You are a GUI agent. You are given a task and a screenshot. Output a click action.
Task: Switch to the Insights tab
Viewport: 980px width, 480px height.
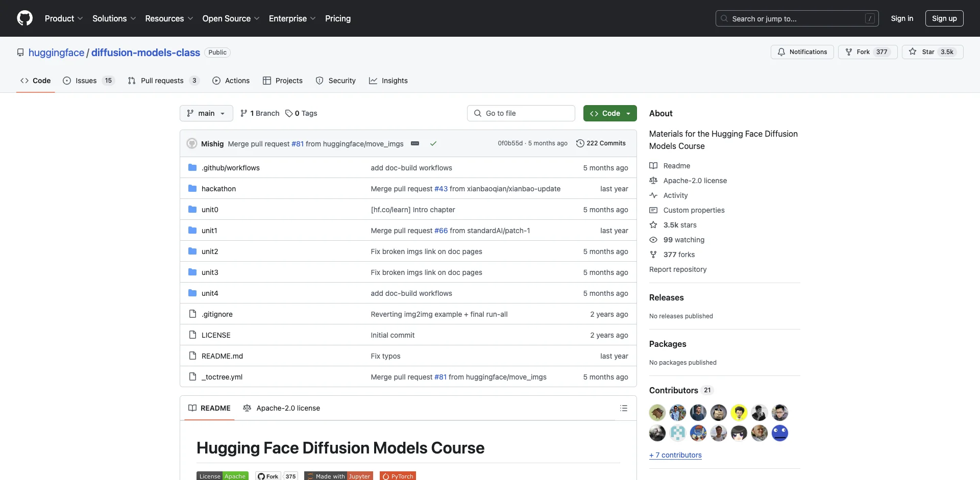click(388, 81)
